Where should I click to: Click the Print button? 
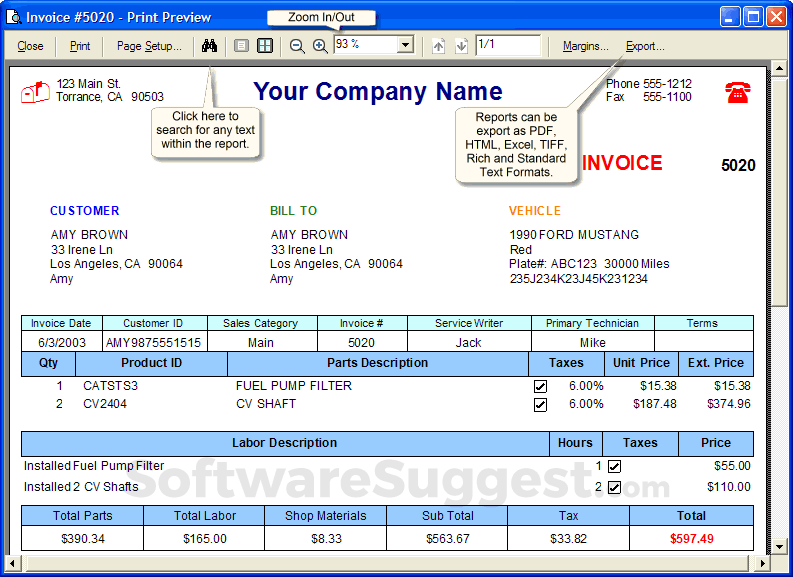tap(80, 46)
